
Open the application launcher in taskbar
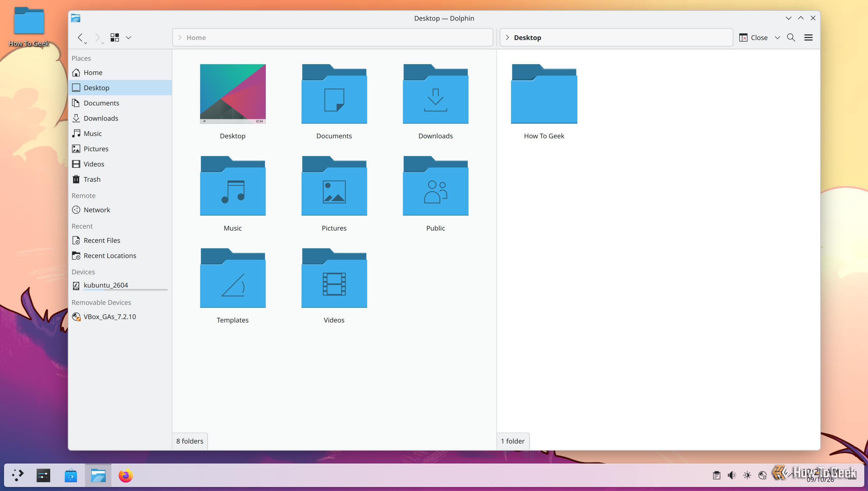pos(18,475)
